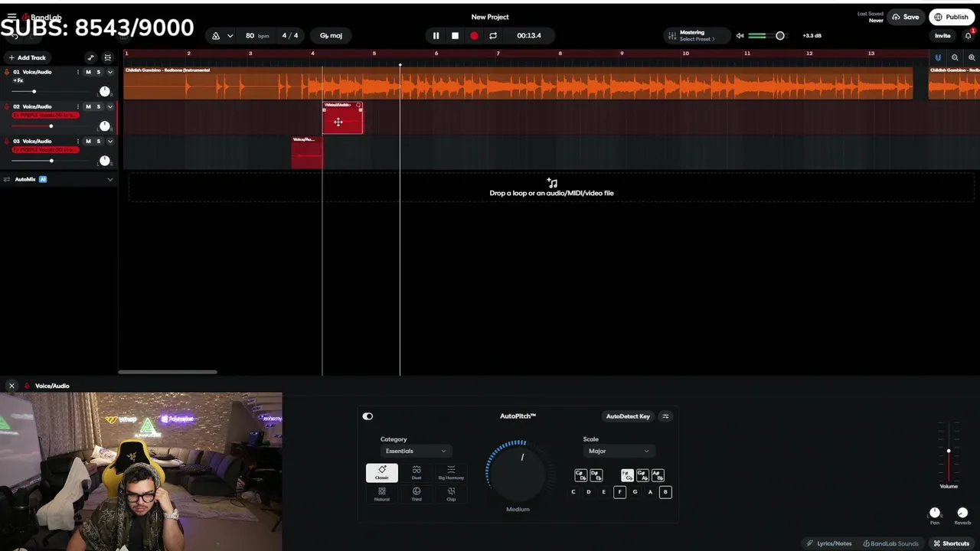Screen dimensions: 980x551
Task: Open the automation tool next to Add Track
Action: point(91,57)
